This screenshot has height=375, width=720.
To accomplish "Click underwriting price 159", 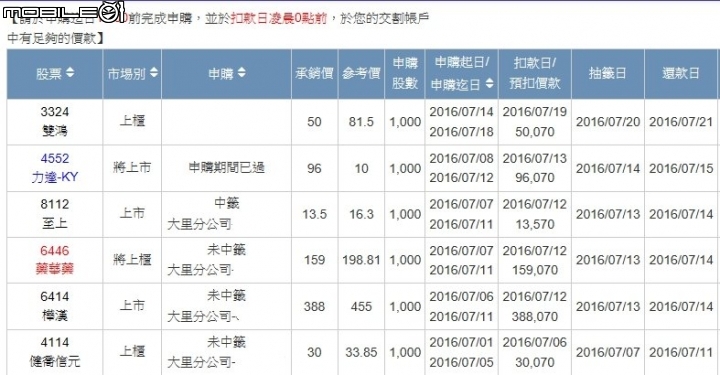I will coord(315,260).
